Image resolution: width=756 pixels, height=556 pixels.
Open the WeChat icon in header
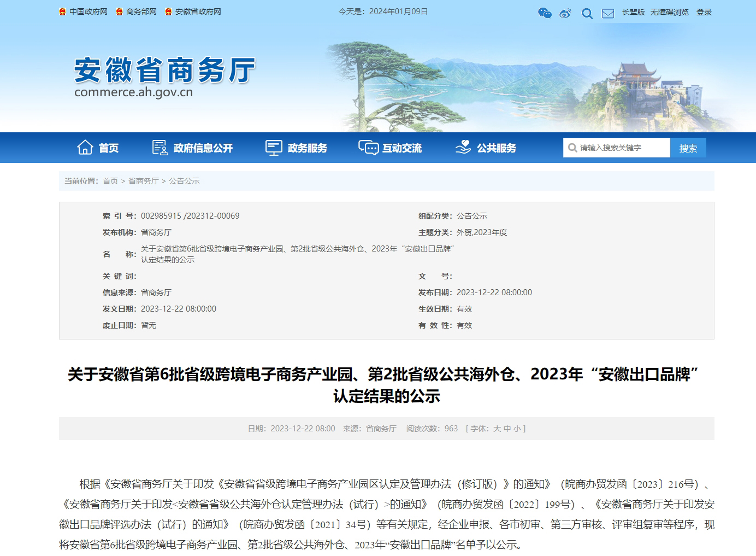(x=544, y=13)
